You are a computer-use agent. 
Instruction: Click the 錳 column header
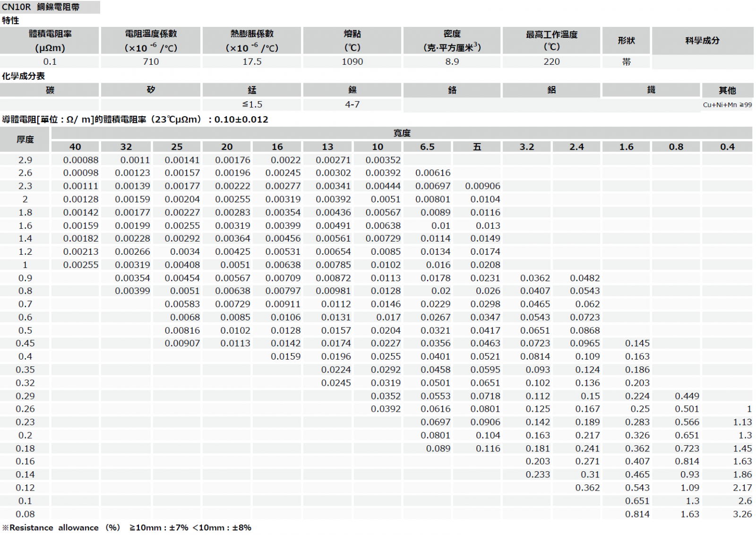pyautogui.click(x=252, y=90)
